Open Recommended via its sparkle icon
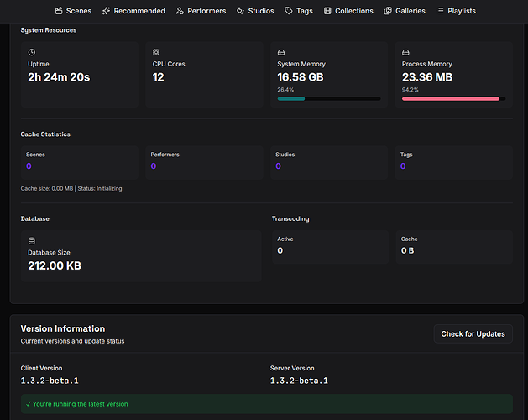528x420 pixels. pos(107,11)
